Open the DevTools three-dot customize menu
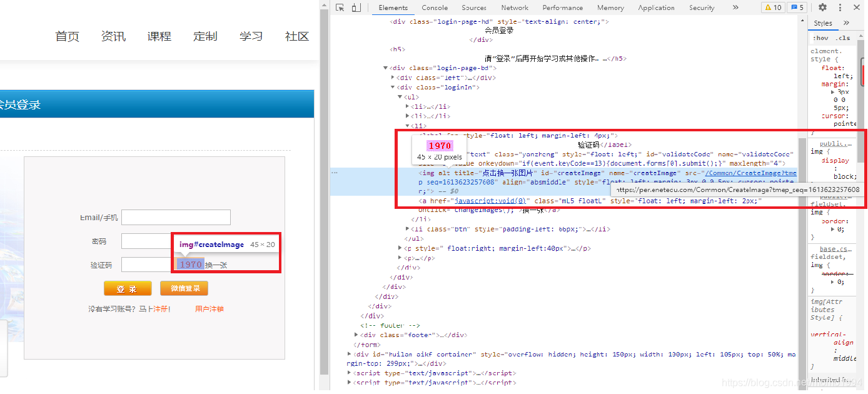The height and width of the screenshot is (394, 868). click(x=840, y=8)
